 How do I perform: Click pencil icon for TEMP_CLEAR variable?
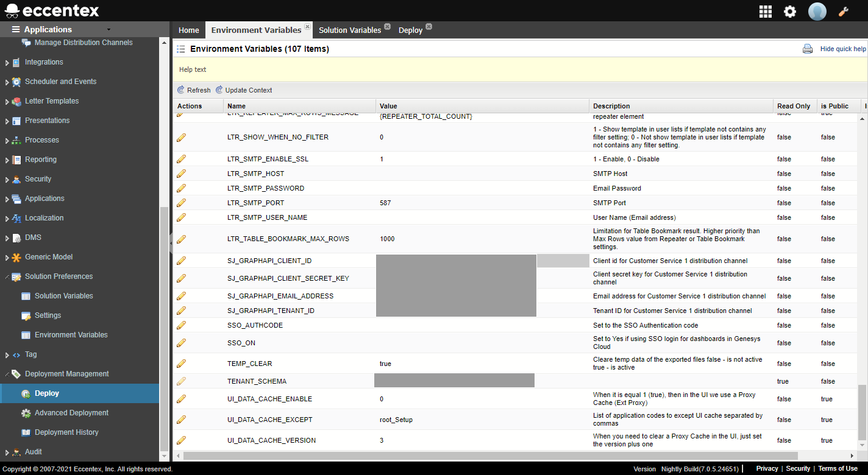pos(181,364)
